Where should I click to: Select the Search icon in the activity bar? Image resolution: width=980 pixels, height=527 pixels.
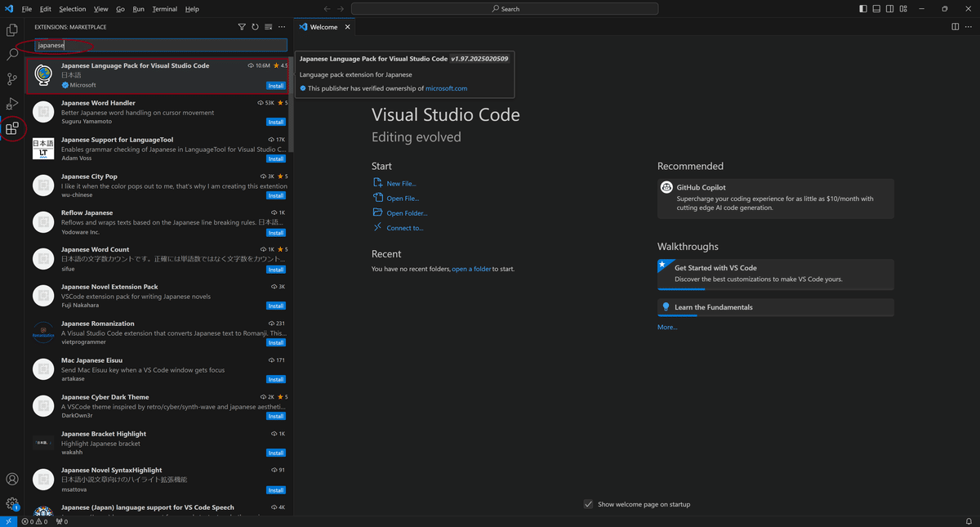point(12,54)
